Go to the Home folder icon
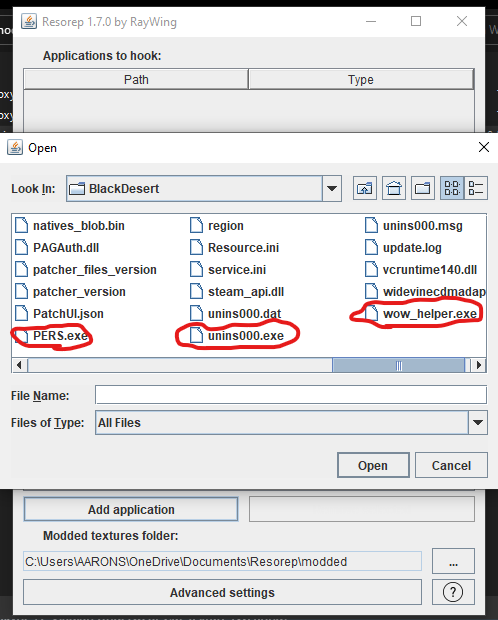 [x=394, y=189]
